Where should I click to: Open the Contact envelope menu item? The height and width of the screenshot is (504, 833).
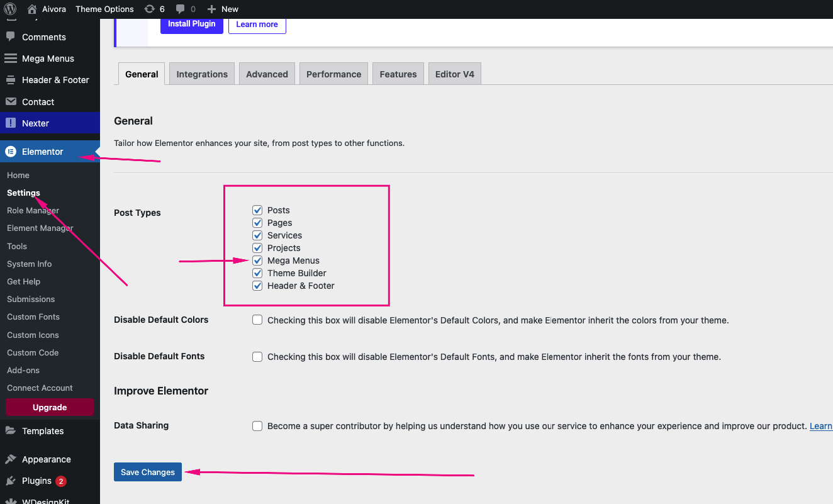click(x=38, y=102)
